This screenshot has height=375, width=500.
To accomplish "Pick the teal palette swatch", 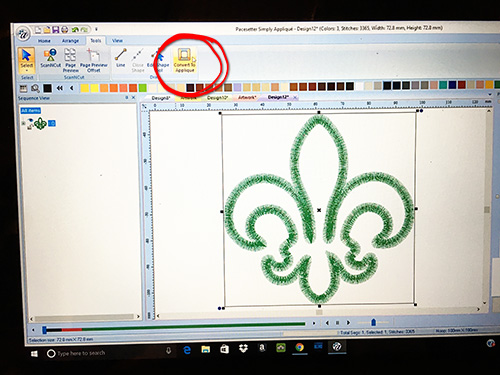I will click(x=443, y=85).
